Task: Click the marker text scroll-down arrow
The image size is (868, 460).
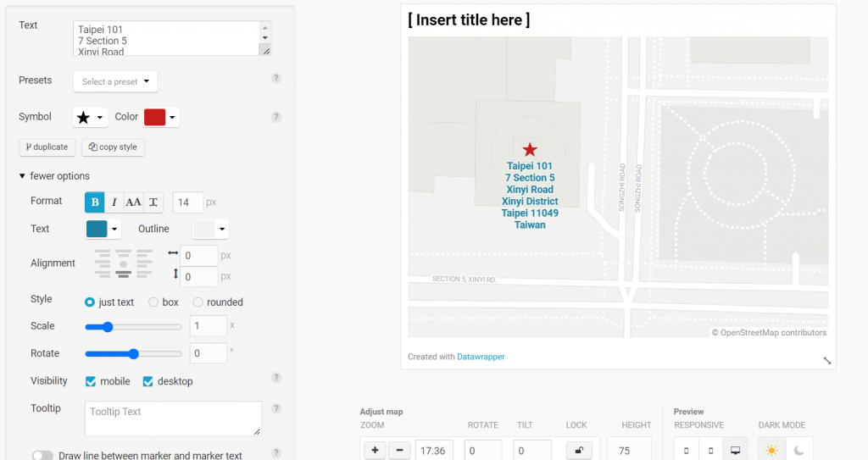Action: [x=265, y=37]
